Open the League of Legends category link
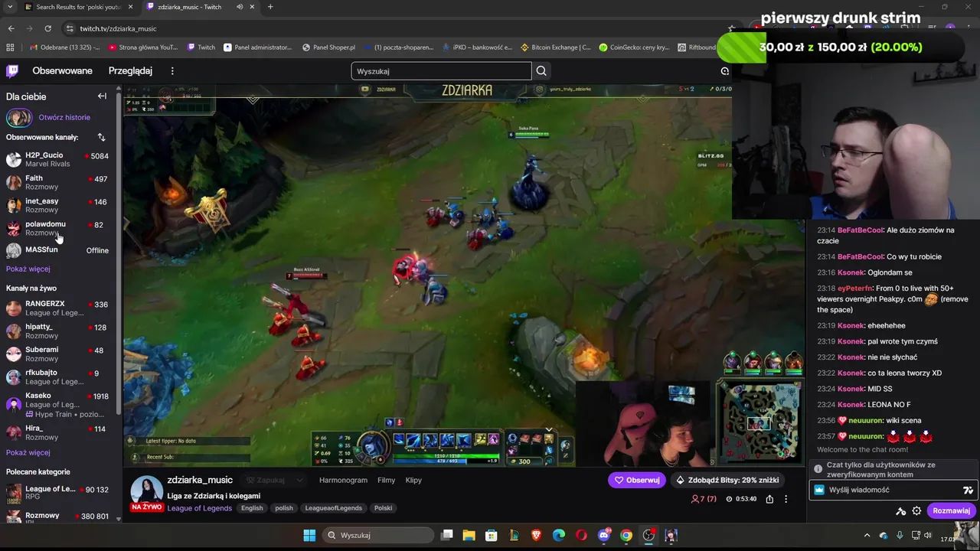980x551 pixels. click(199, 508)
